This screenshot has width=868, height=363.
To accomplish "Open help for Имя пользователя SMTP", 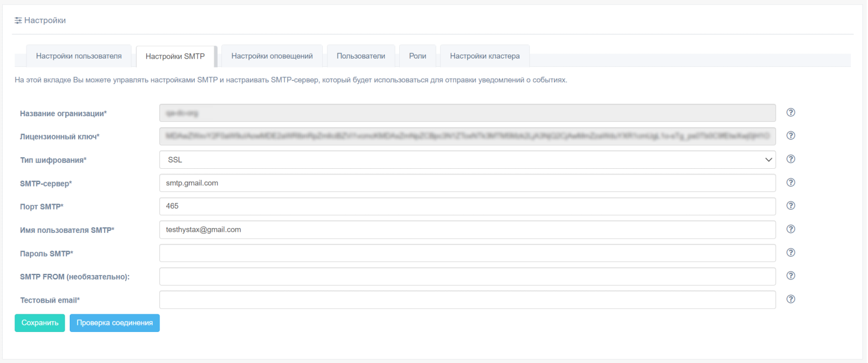I will tap(791, 229).
